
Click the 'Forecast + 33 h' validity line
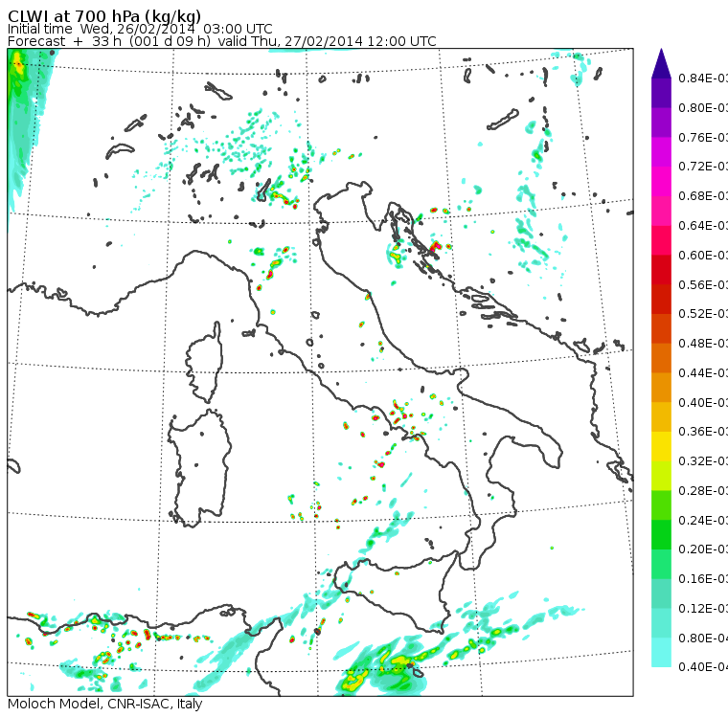click(x=222, y=41)
